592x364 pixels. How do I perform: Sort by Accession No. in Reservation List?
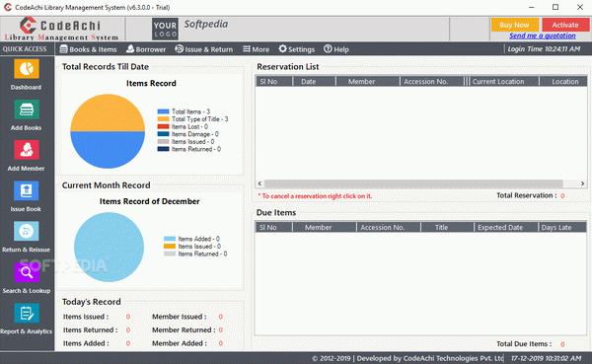click(x=431, y=82)
